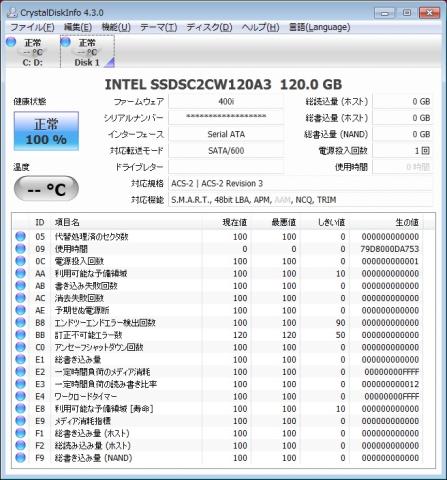Image resolution: width=447 pixels, height=480 pixels.
Task: Click status orb for attribute BB
Action: tap(20, 335)
